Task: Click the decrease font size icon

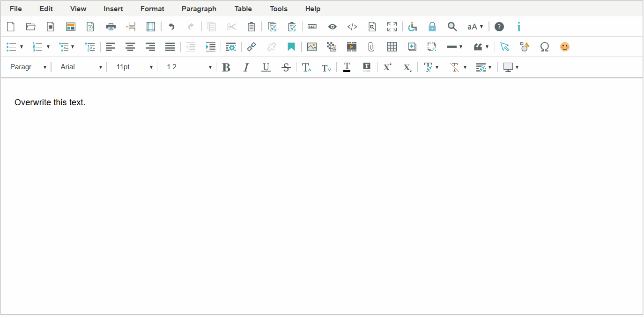Action: point(326,67)
